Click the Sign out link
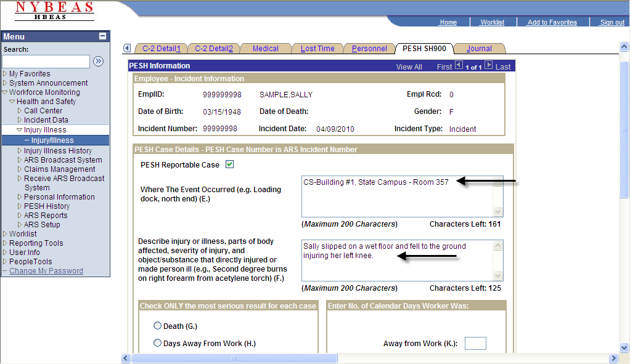Viewport: 630px width, 364px height. [x=612, y=22]
